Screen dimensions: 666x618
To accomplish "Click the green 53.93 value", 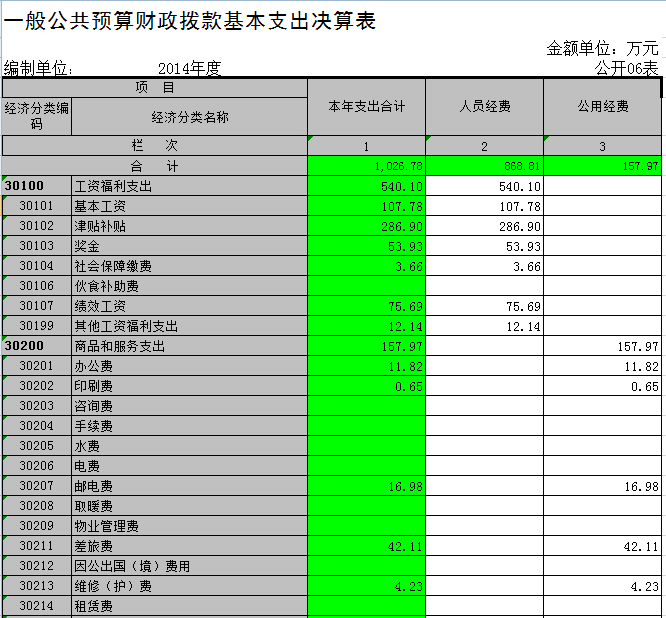I will pos(366,246).
